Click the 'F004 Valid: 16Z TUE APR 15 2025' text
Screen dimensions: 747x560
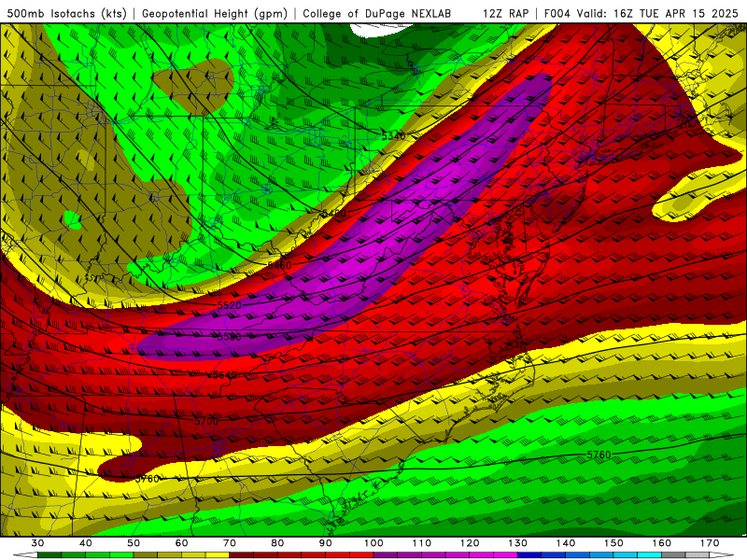click(x=641, y=13)
